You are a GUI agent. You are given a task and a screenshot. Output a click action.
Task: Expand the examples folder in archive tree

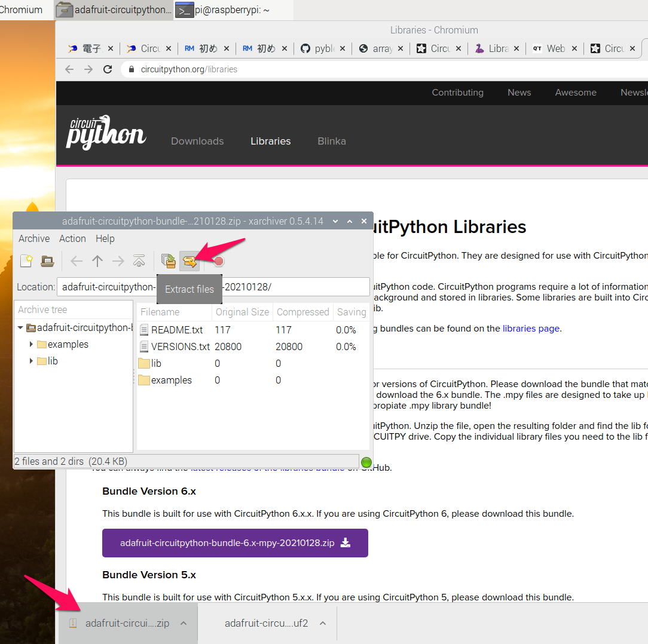[31, 345]
